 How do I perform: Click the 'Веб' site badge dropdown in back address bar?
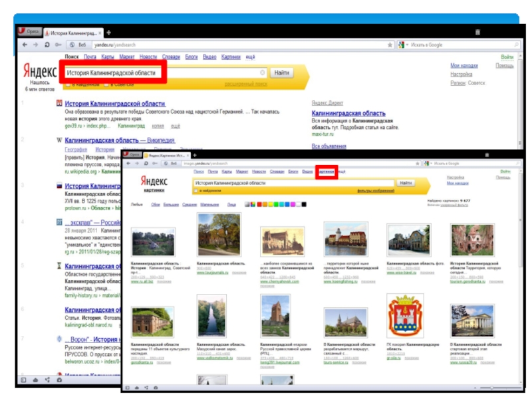coord(79,45)
